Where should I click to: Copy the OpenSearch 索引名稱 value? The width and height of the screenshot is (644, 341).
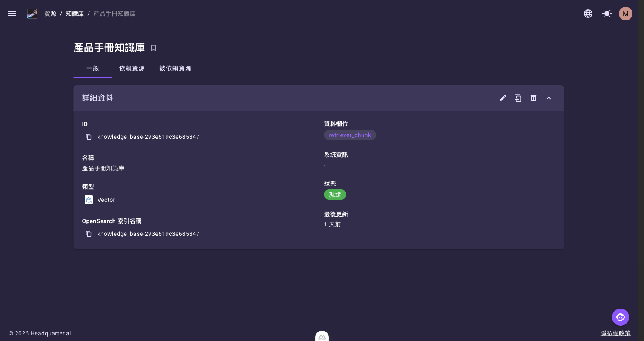click(x=89, y=234)
